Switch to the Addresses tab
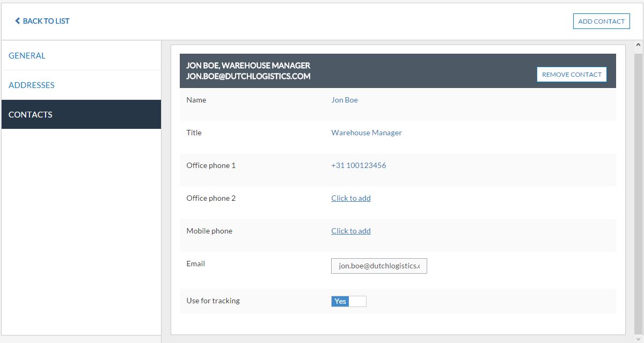Viewport: 644px width, 343px height. pyautogui.click(x=31, y=85)
